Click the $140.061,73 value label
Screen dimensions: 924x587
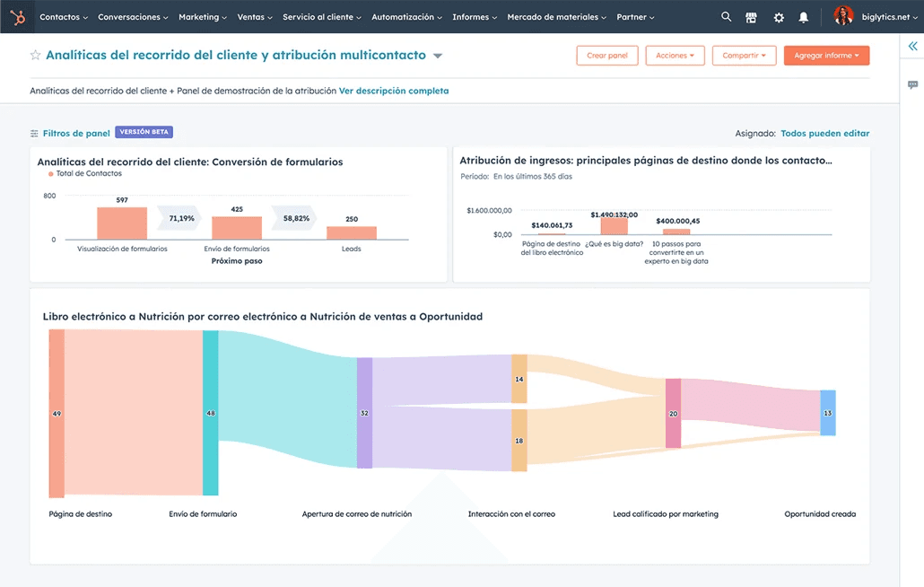[x=552, y=225]
